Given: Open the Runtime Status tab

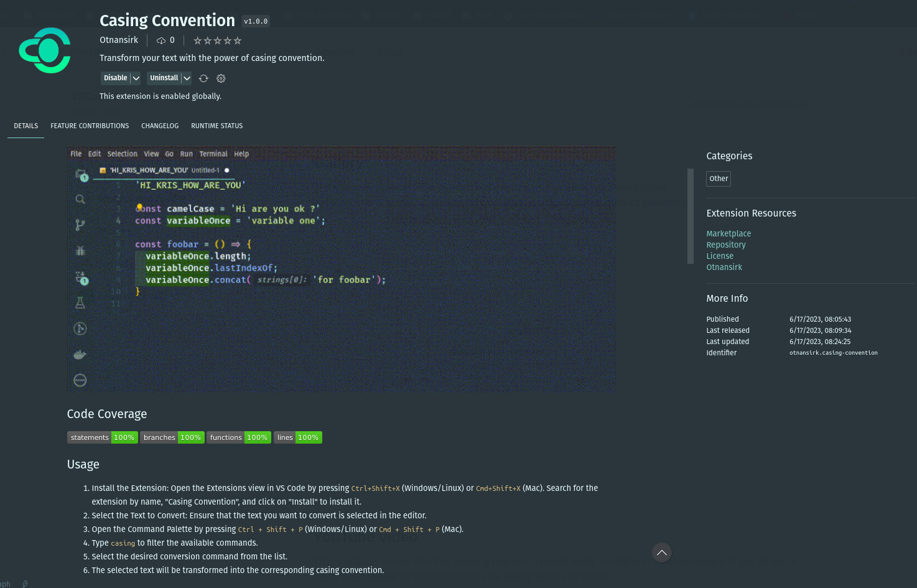Looking at the screenshot, I should [x=217, y=126].
